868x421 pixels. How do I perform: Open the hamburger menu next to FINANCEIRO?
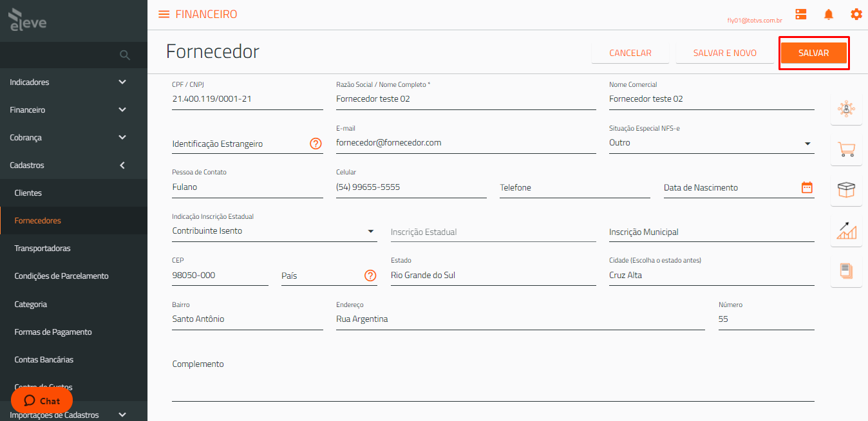click(164, 14)
